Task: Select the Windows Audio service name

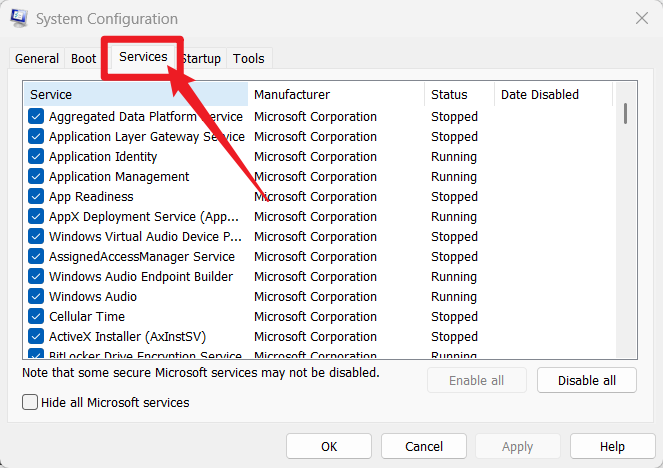Action: tap(93, 296)
